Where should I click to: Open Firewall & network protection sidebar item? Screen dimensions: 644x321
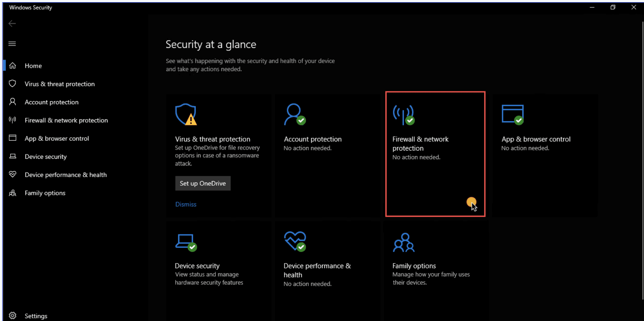[66, 120]
